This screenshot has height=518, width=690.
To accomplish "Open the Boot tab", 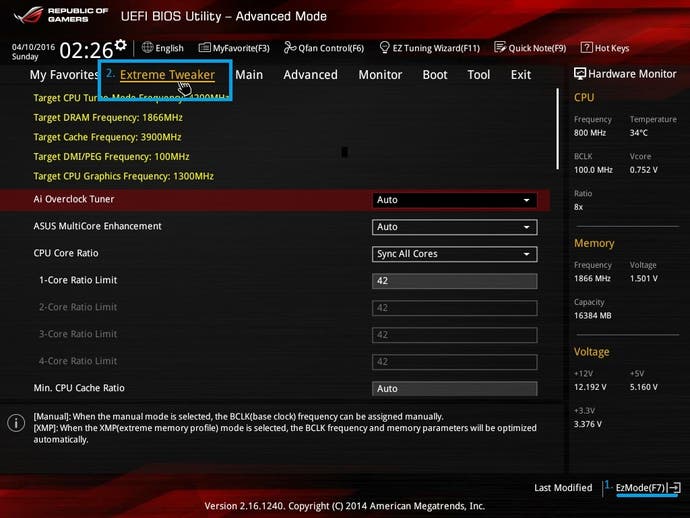I will pos(435,75).
